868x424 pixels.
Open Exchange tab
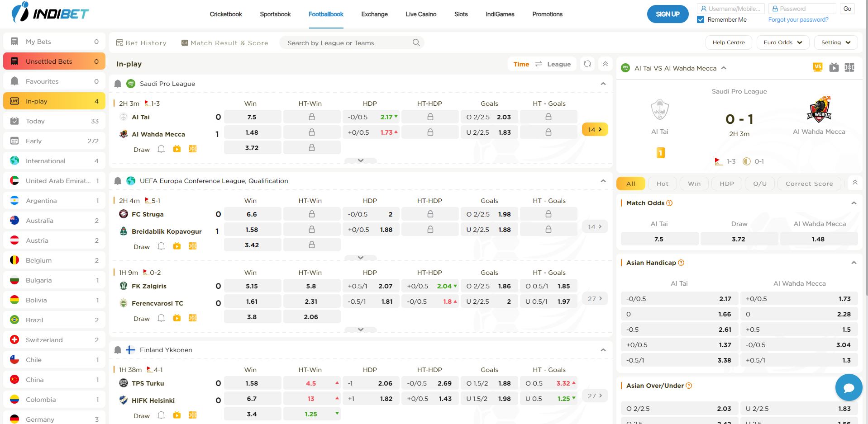click(x=374, y=14)
